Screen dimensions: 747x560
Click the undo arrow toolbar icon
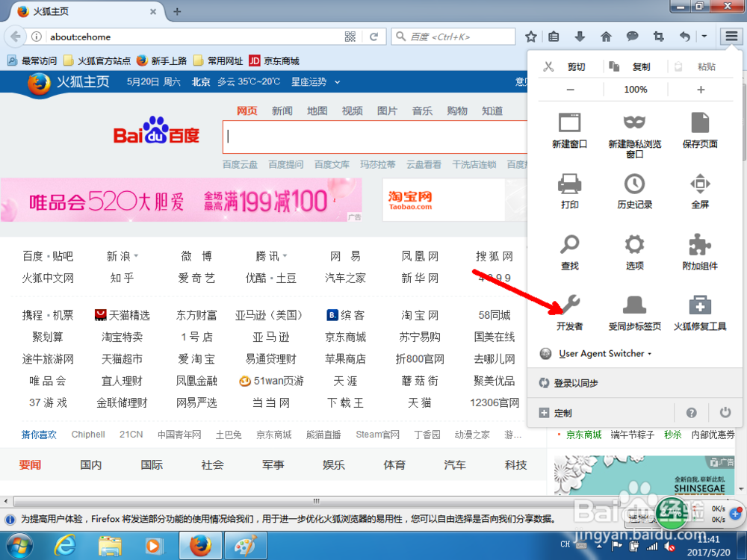(684, 36)
